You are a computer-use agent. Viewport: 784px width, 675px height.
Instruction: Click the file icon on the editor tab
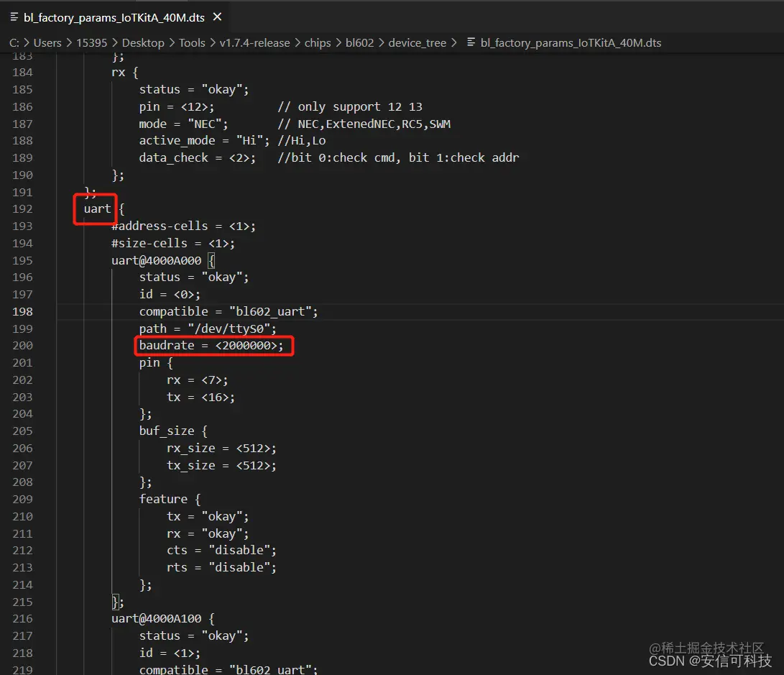point(14,17)
